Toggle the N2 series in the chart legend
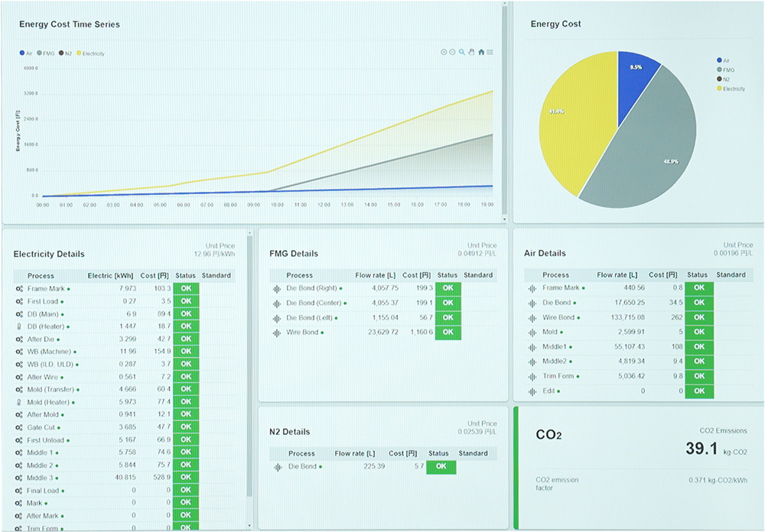 (x=67, y=53)
